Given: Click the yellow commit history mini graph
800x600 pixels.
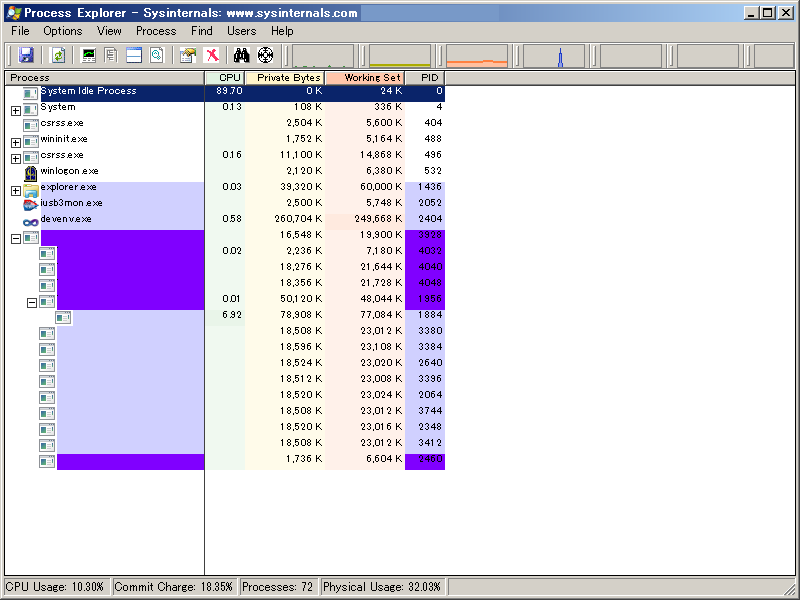Looking at the screenshot, I should (400, 56).
